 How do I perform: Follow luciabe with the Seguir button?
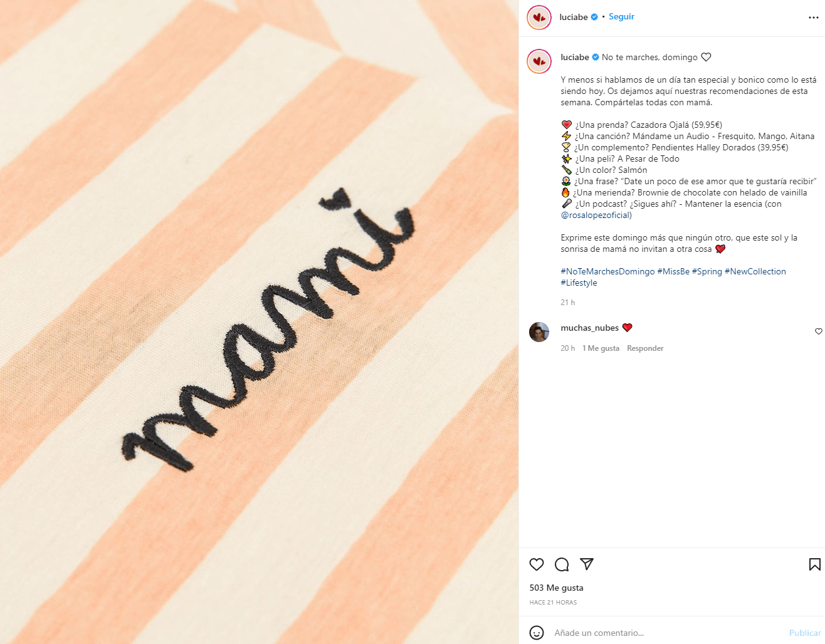[621, 17]
